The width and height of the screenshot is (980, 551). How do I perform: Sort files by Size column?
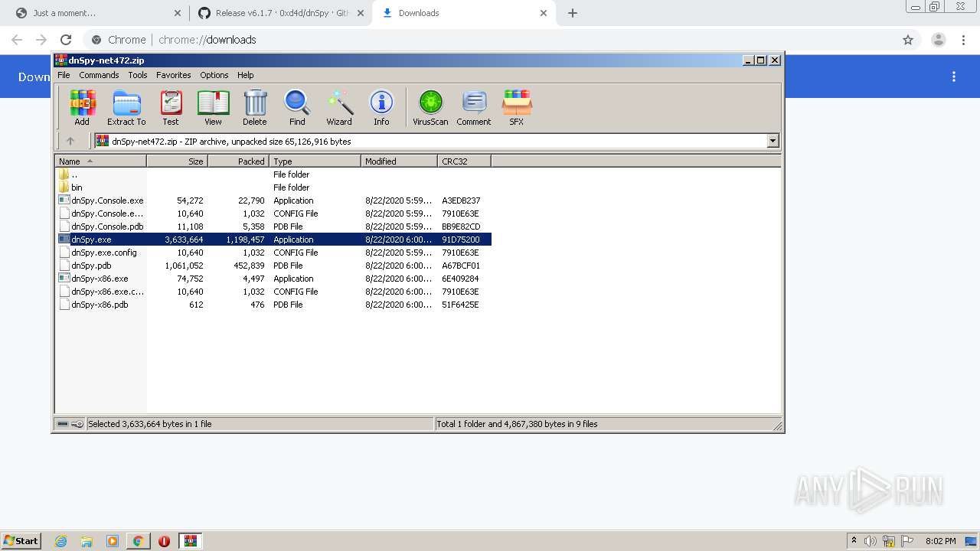pos(178,161)
